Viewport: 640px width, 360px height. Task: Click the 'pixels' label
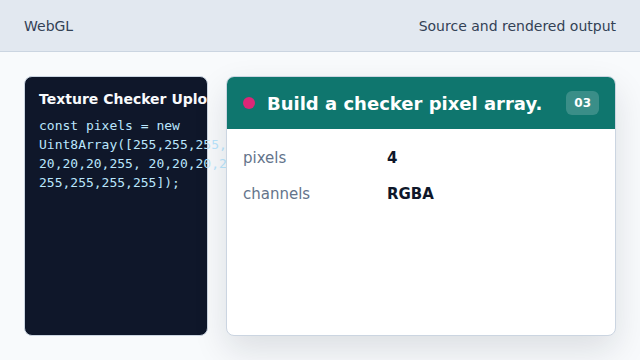pyautogui.click(x=264, y=158)
